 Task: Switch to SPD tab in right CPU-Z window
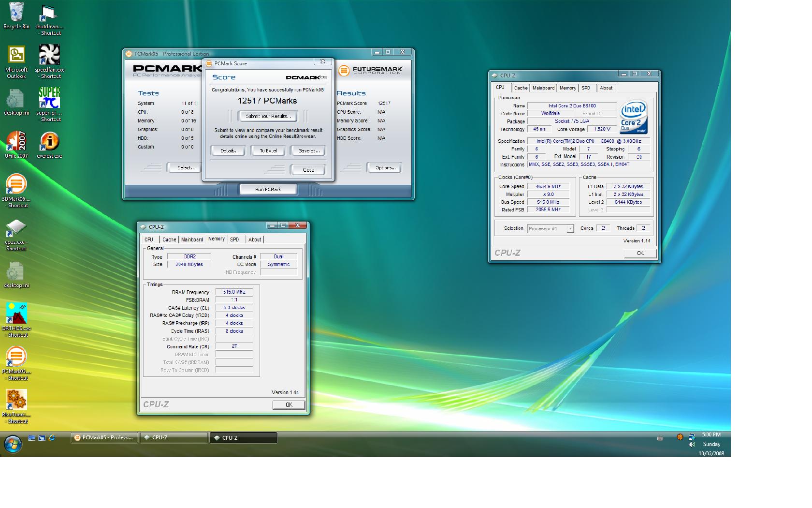click(x=586, y=88)
